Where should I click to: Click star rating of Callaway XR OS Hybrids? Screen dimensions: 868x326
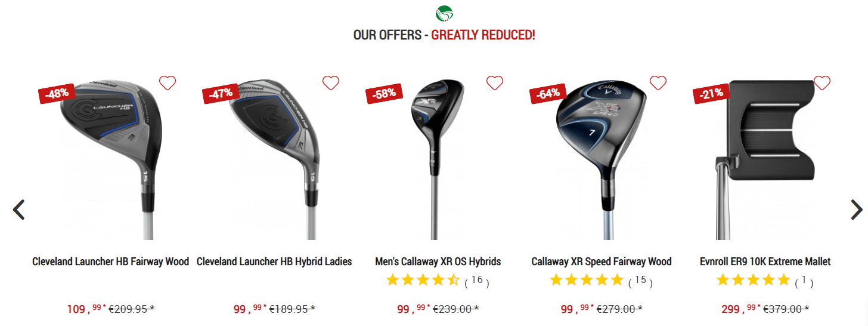pyautogui.click(x=423, y=279)
